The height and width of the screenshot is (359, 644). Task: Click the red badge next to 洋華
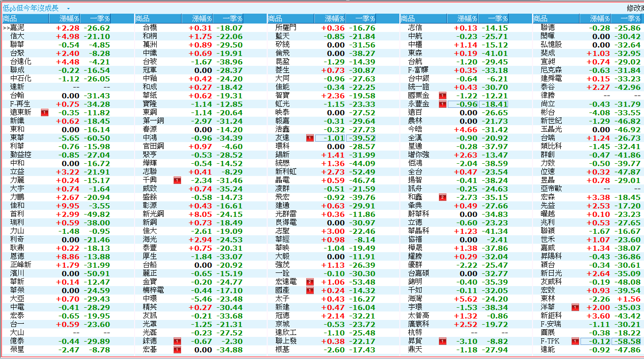(x=575, y=307)
